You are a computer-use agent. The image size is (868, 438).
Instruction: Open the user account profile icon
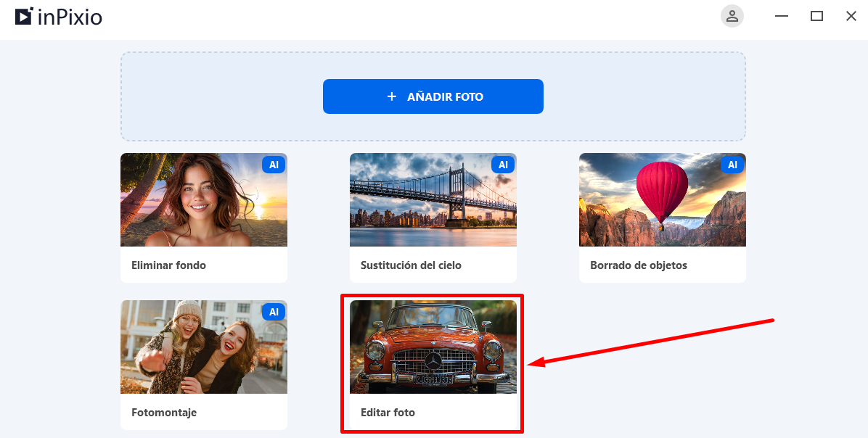(732, 16)
